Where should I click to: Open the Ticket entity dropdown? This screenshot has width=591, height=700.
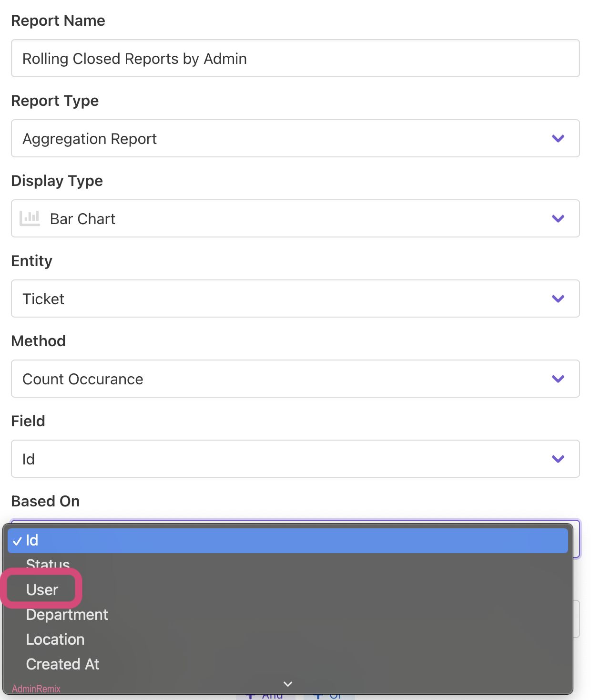click(x=286, y=299)
